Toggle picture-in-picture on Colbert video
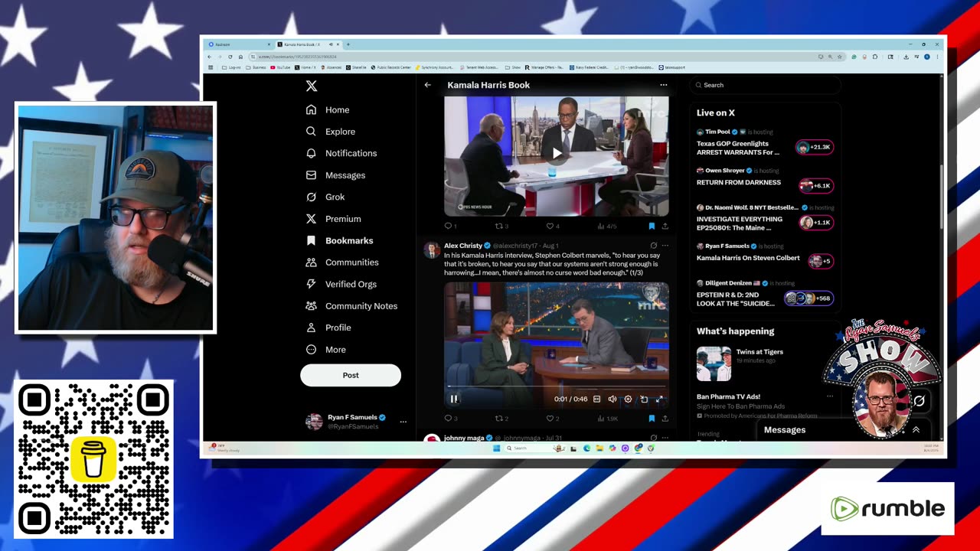Image resolution: width=980 pixels, height=551 pixels. point(644,399)
